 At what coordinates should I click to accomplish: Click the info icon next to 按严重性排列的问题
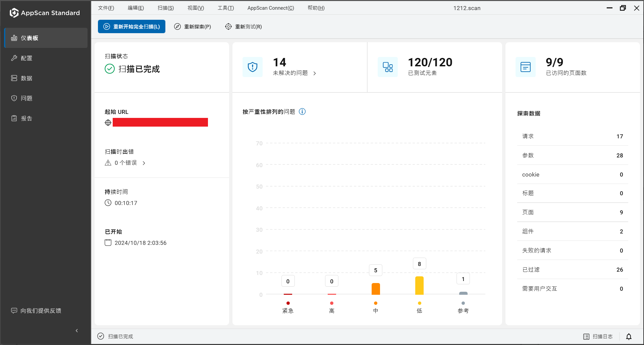302,112
